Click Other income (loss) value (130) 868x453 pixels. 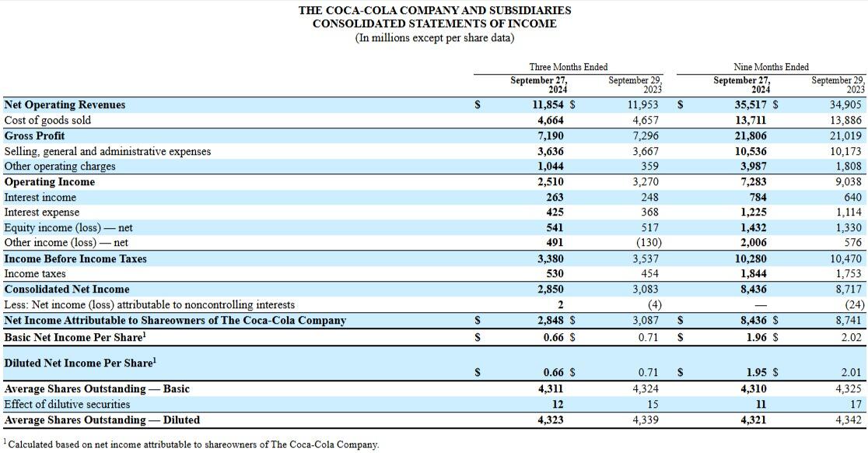point(648,243)
